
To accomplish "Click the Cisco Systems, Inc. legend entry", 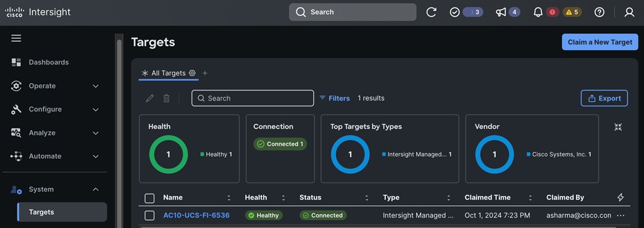I will pyautogui.click(x=559, y=154).
